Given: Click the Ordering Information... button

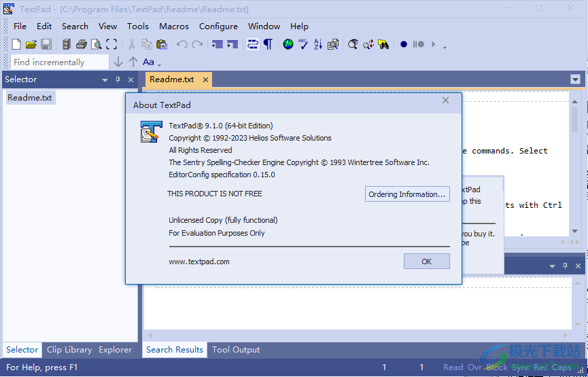Looking at the screenshot, I should [x=407, y=194].
